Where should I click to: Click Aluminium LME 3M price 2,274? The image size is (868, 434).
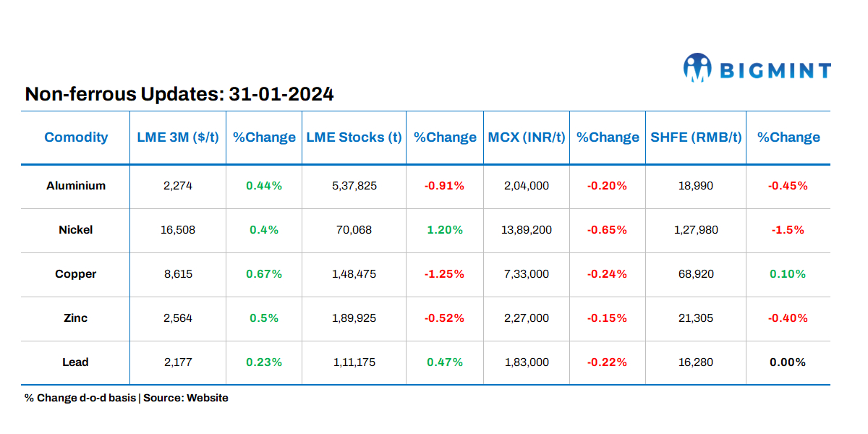click(178, 186)
